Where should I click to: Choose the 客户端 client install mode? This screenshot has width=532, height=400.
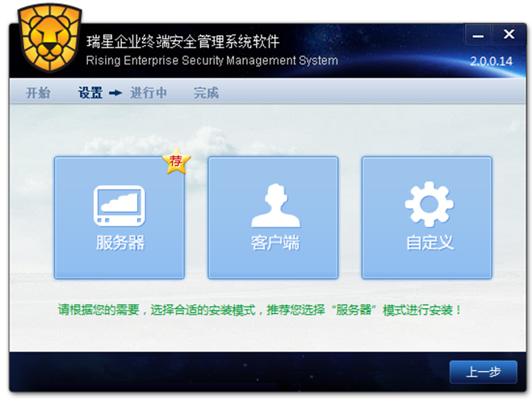[273, 218]
